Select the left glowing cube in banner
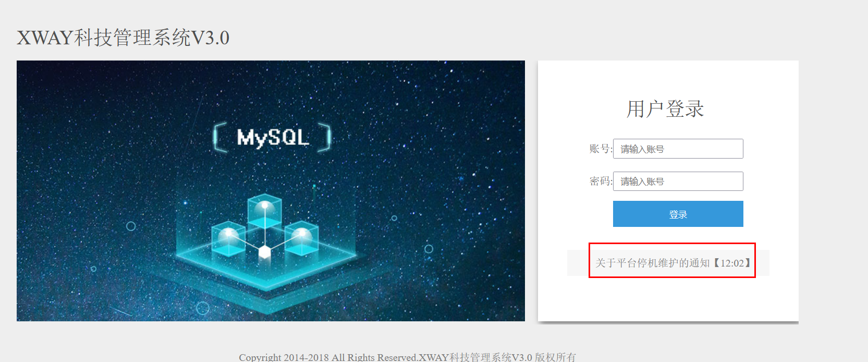The width and height of the screenshot is (868, 362). [228, 238]
